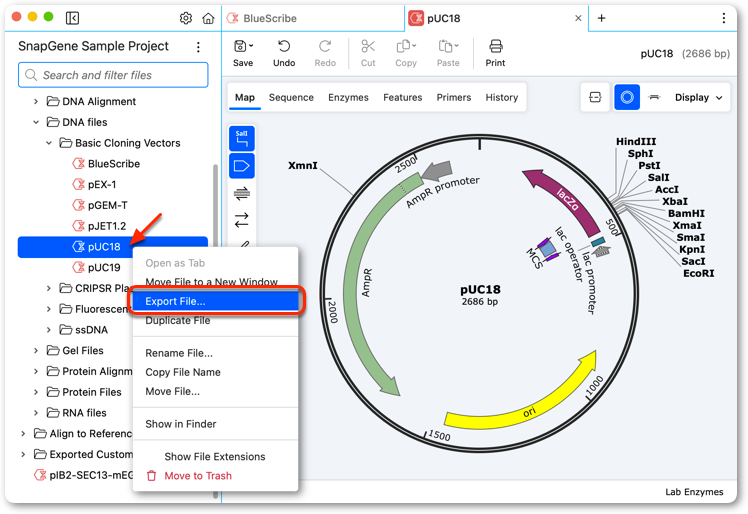The width and height of the screenshot is (748, 514).
Task: Switch to linear map view icon
Action: (595, 97)
